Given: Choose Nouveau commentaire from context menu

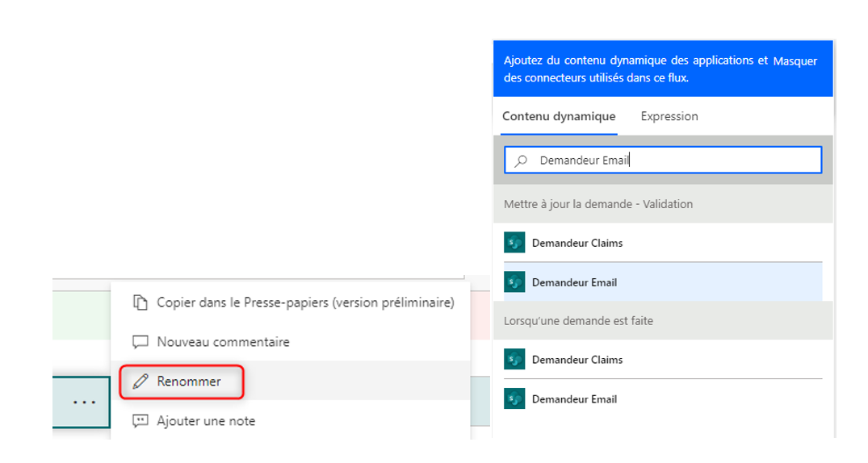Looking at the screenshot, I should pyautogui.click(x=291, y=342).
